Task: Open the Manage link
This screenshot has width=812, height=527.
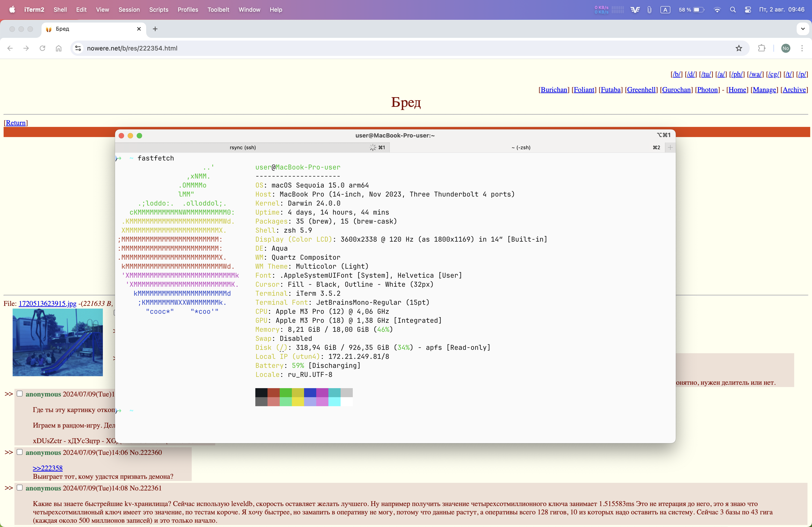Action: click(764, 90)
